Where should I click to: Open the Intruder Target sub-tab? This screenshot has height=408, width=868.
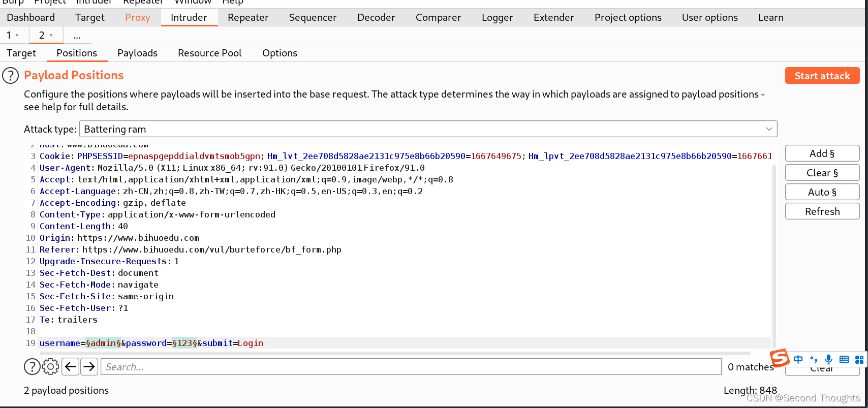(x=21, y=53)
